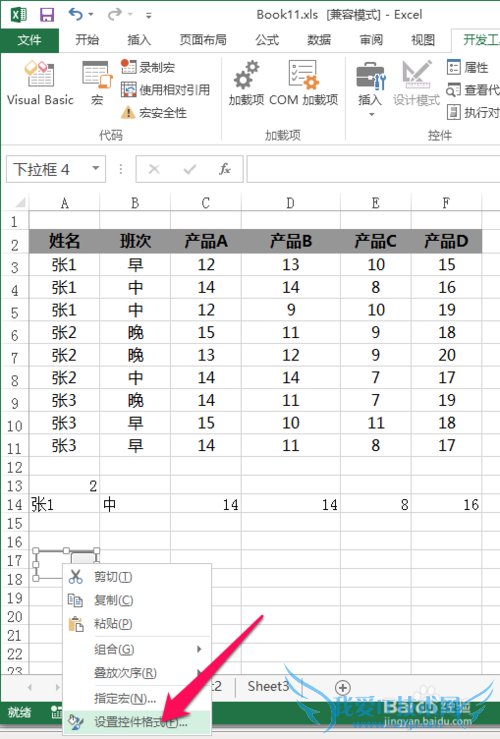Open macro security (宏安全性) settings
The image size is (500, 739).
click(x=154, y=113)
